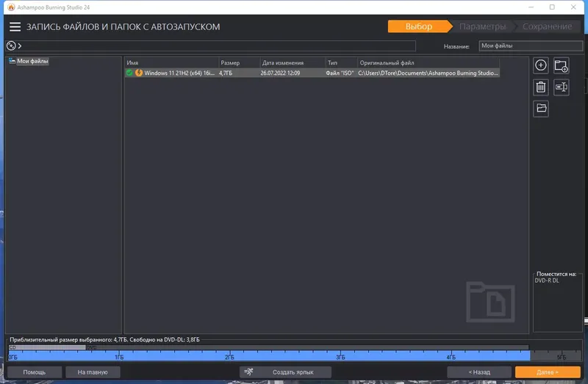Go back with the < Назад button

point(479,372)
